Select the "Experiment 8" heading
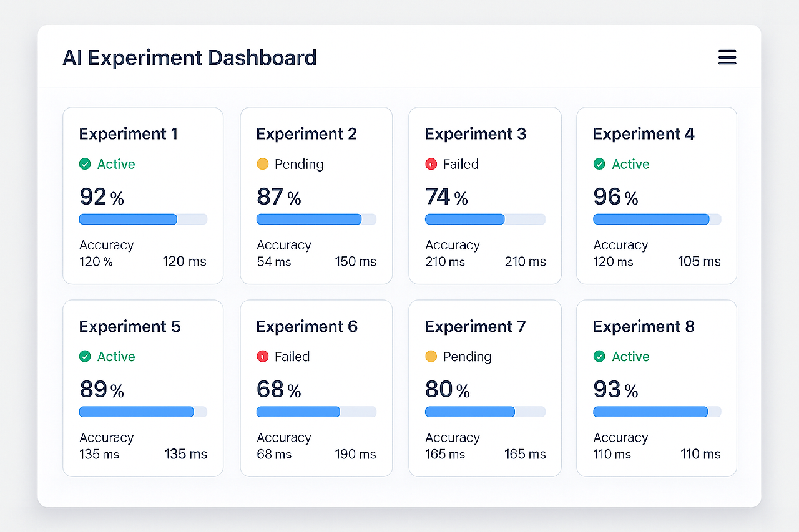 click(x=644, y=327)
